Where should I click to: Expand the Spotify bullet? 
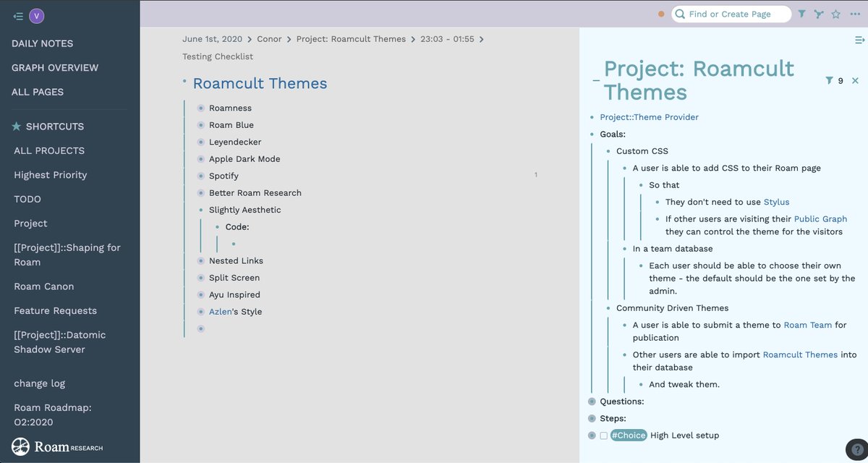[x=201, y=176]
